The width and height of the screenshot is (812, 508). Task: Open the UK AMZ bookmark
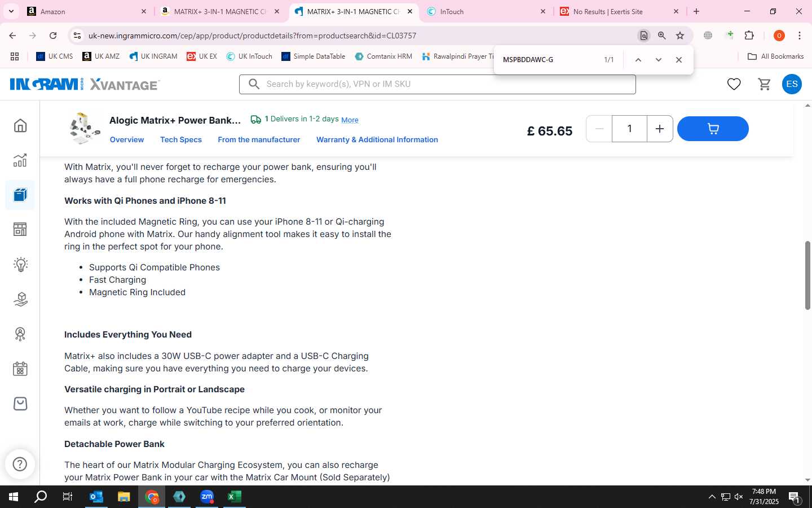[101, 56]
